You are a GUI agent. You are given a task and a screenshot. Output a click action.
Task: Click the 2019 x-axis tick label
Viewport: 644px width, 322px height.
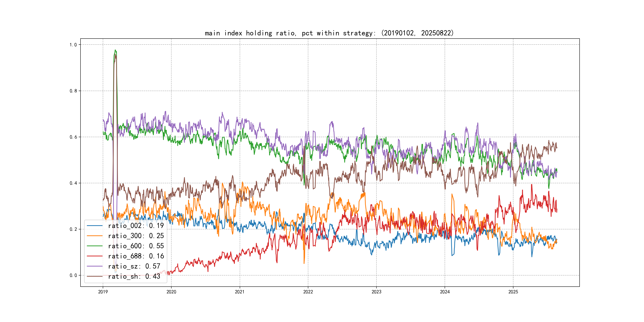[x=103, y=292]
